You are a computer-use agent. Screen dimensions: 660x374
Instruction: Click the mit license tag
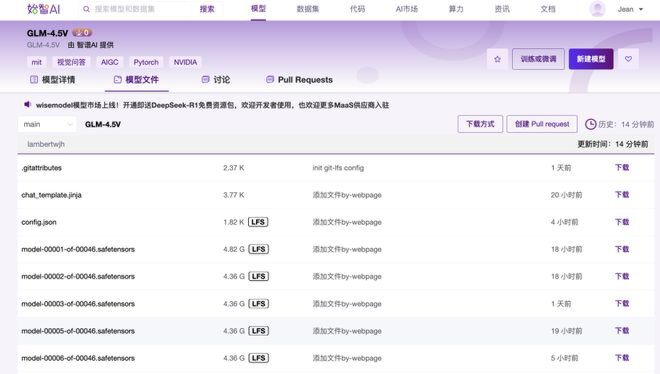[x=37, y=62]
